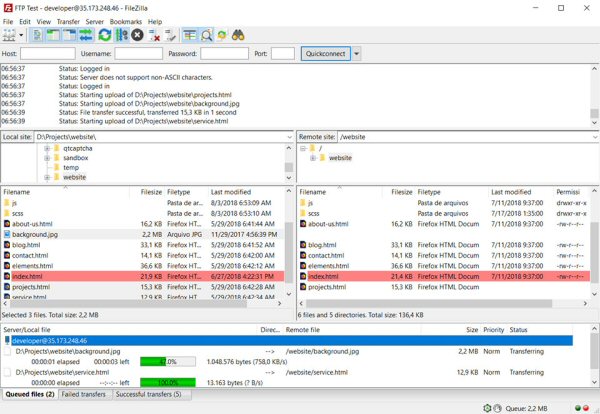This screenshot has width=600, height=414.
Task: Click the red activity LED indicator
Action: [x=585, y=408]
